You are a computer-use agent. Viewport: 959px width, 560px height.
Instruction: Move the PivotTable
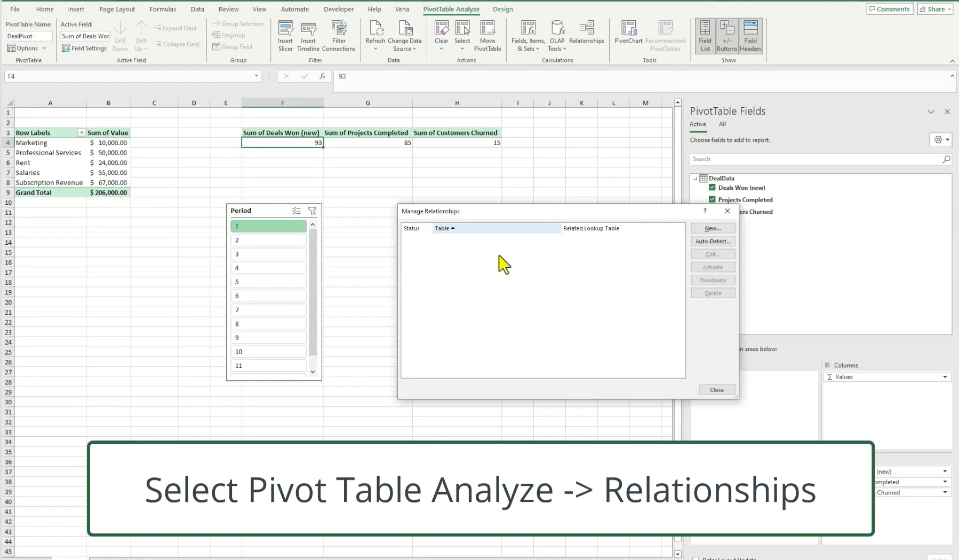[488, 36]
